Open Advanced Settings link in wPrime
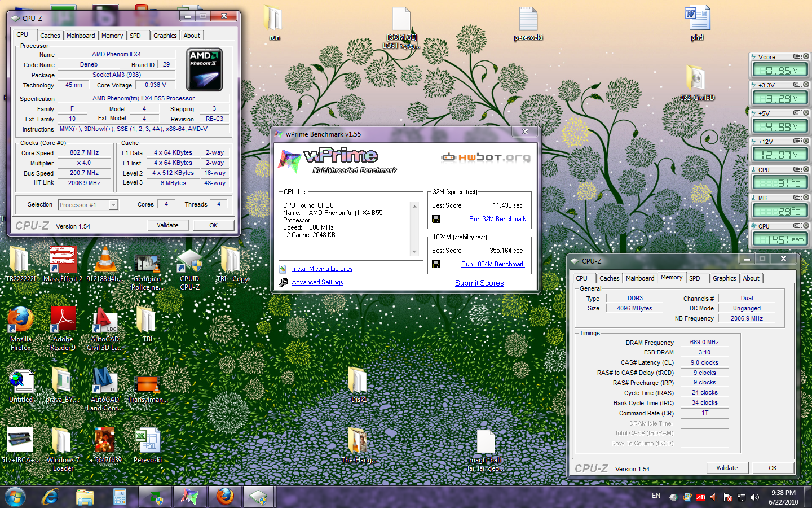The width and height of the screenshot is (812, 508). coord(317,282)
